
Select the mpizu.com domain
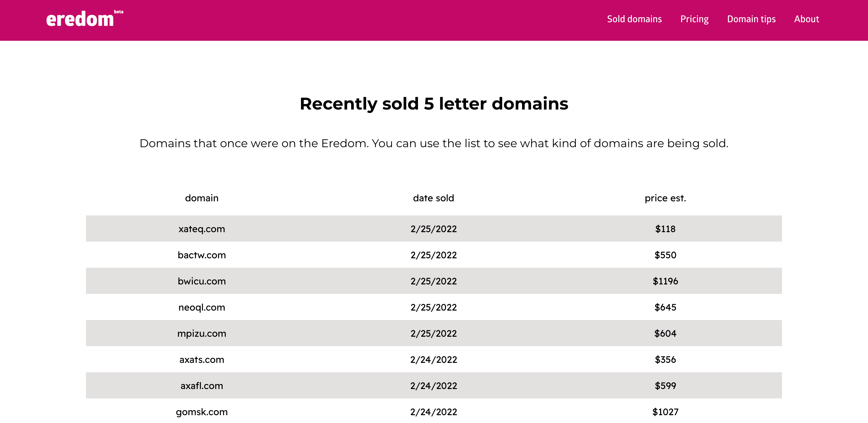201,333
